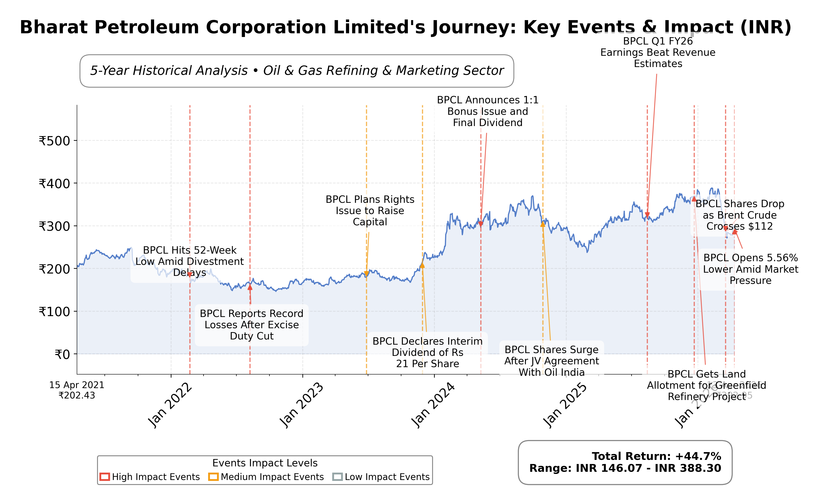Click the ₹400 y-axis label
Viewport: 818px width, 504px height.
pyautogui.click(x=55, y=183)
